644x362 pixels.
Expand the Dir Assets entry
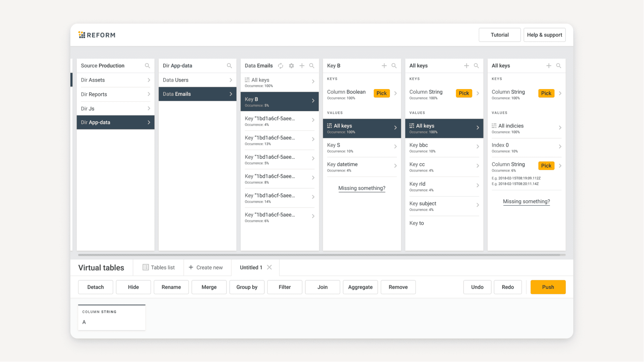pyautogui.click(x=93, y=80)
